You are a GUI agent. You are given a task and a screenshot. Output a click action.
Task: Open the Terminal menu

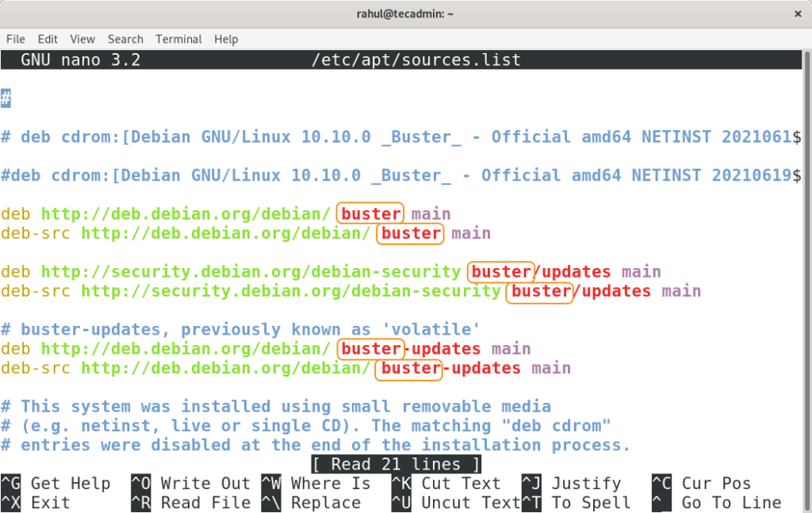pyautogui.click(x=178, y=39)
